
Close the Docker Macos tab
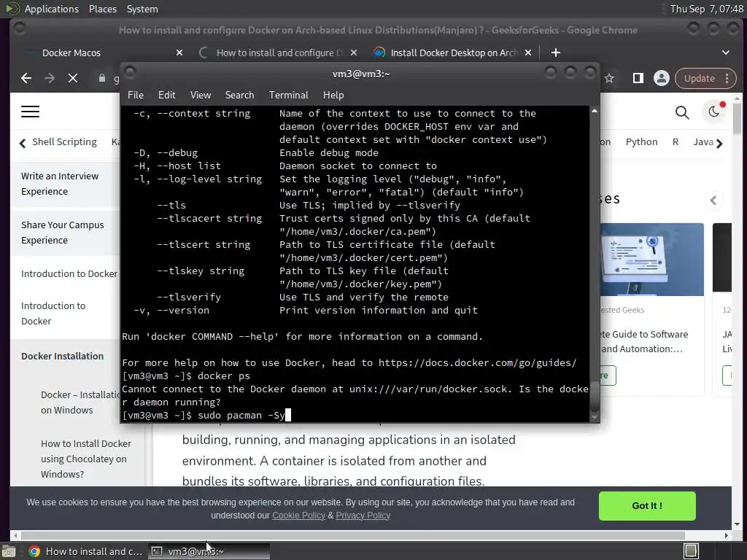(x=179, y=52)
